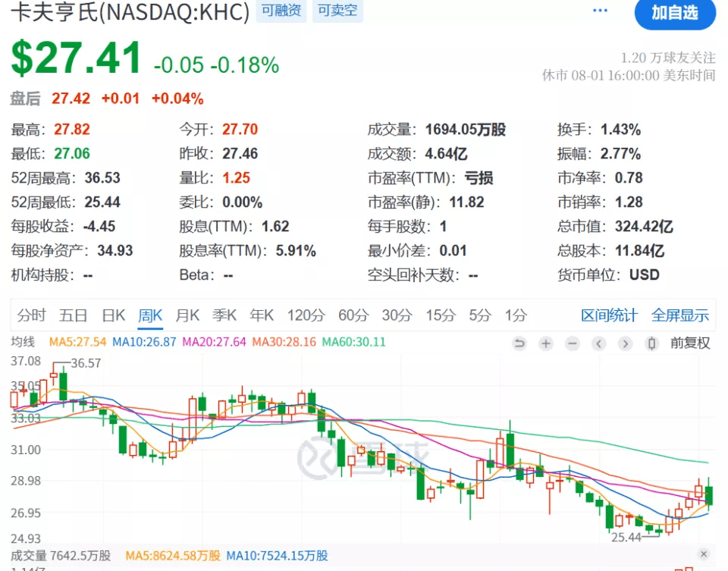Select the 月K monthly chart tab
This screenshot has height=571, width=728.
[187, 315]
